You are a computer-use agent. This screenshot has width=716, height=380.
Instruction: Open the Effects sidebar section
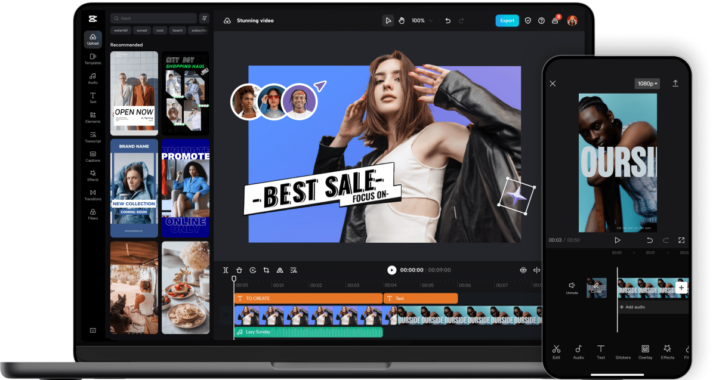pos(93,176)
